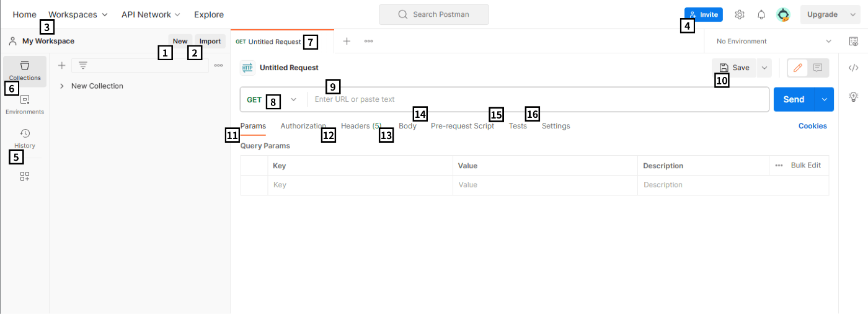The height and width of the screenshot is (314, 868).
Task: Open collections panel three-dot options
Action: 218,65
